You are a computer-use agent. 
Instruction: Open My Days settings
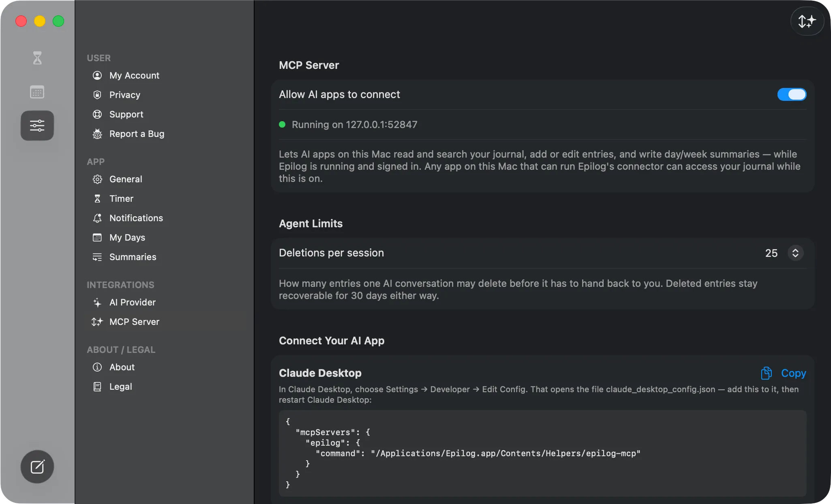point(127,237)
